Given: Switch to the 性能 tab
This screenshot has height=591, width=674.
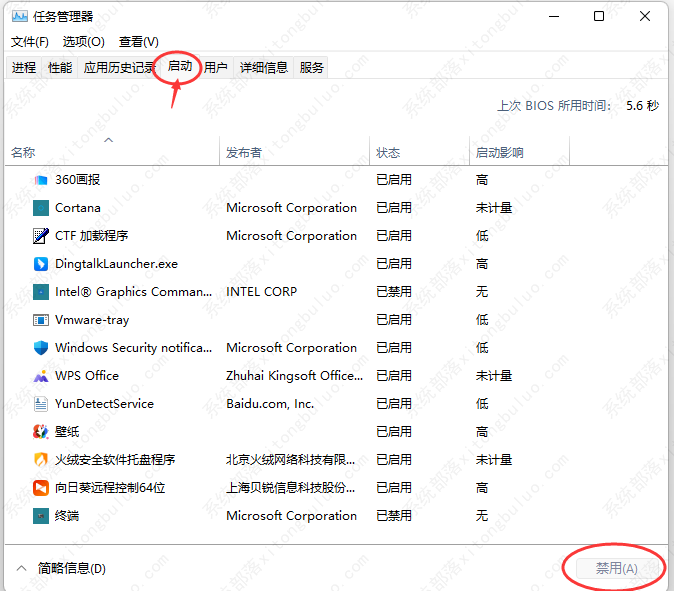Looking at the screenshot, I should click(x=60, y=68).
